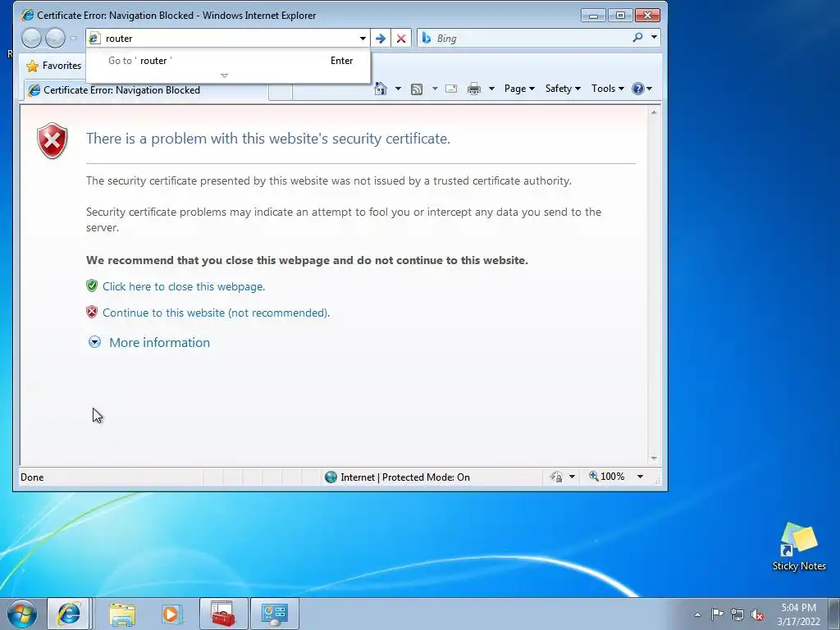This screenshot has width=840, height=630.
Task: Click the Show desktop button
Action: (834, 614)
